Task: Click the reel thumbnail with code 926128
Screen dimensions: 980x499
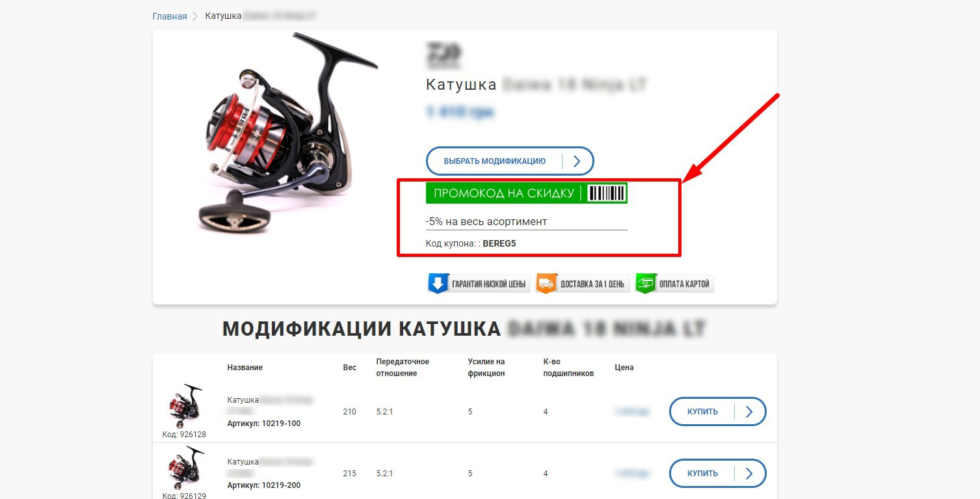Action: click(x=185, y=405)
